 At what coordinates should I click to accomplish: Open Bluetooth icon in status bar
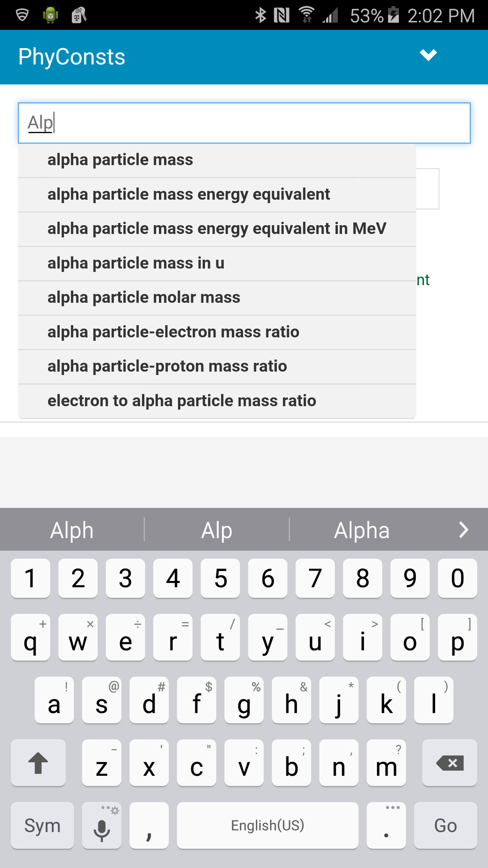pos(261,16)
